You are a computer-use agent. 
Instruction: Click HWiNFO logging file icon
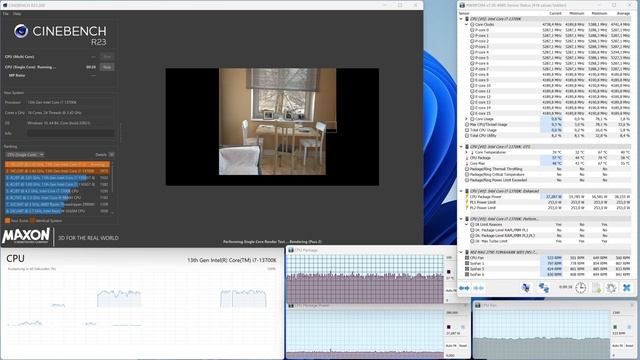tap(596, 288)
